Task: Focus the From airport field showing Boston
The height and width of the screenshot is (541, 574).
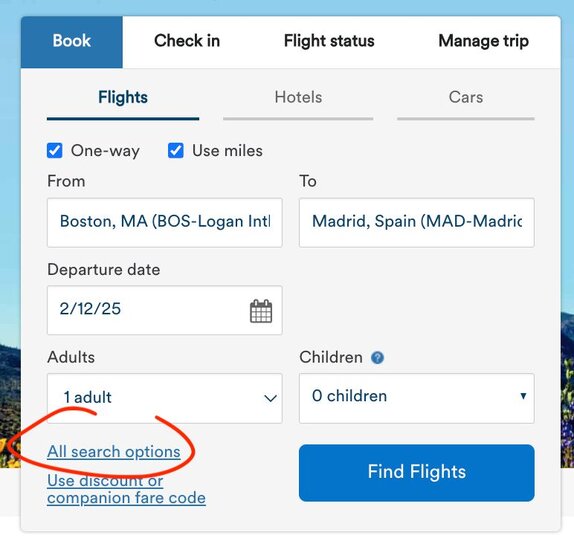Action: point(165,223)
